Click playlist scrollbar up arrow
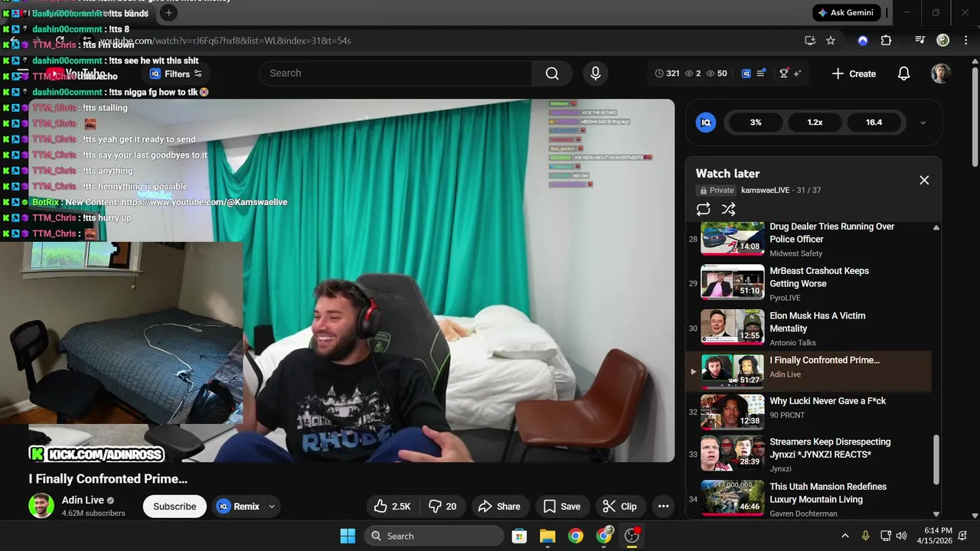Screen dimensions: 980x551 click(x=936, y=227)
